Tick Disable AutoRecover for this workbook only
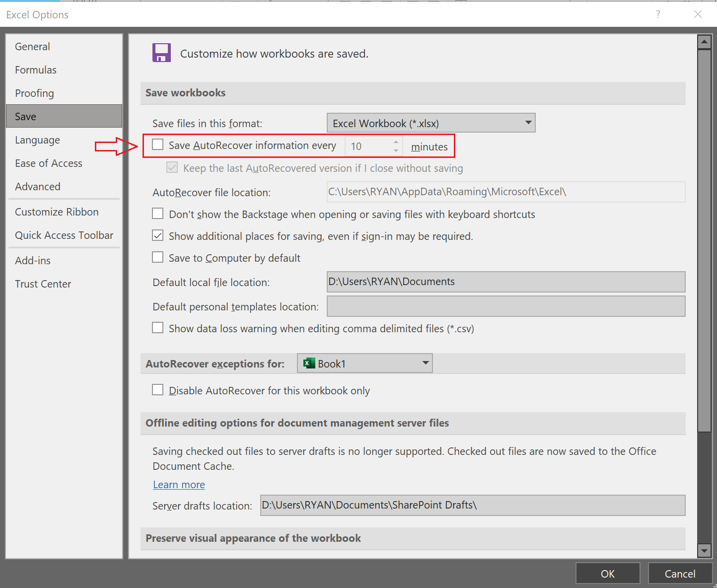Viewport: 717px width, 588px height. 158,390
